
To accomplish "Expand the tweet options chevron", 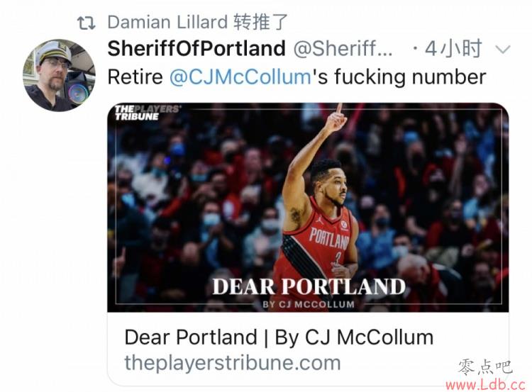I will [502, 50].
